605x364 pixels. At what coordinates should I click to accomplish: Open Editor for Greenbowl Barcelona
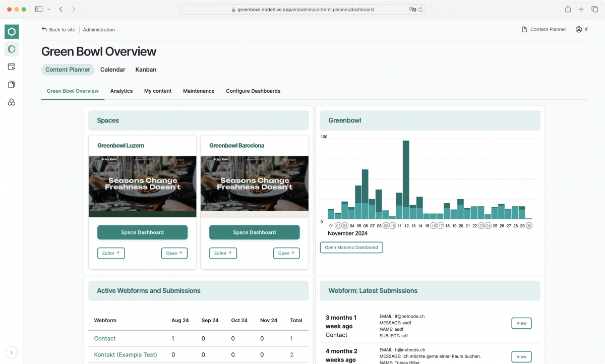(x=223, y=253)
